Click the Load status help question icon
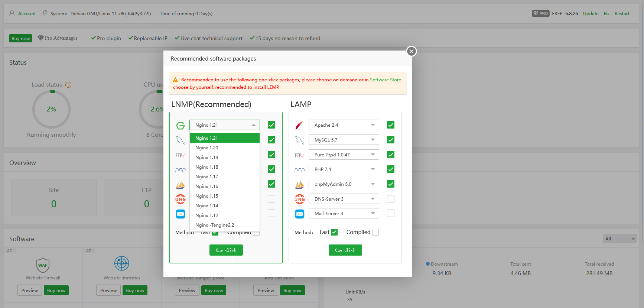Image resolution: width=644 pixels, height=308 pixels. click(x=68, y=85)
